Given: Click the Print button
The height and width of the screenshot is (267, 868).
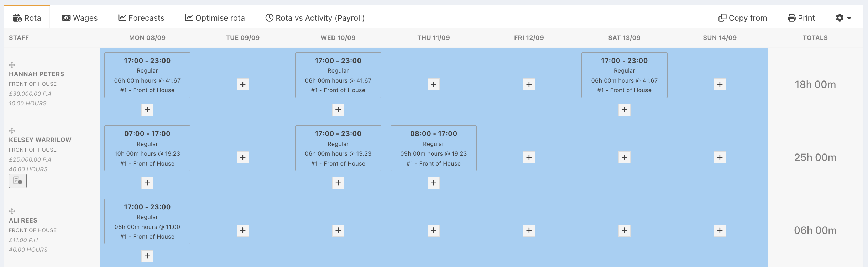Looking at the screenshot, I should point(801,18).
